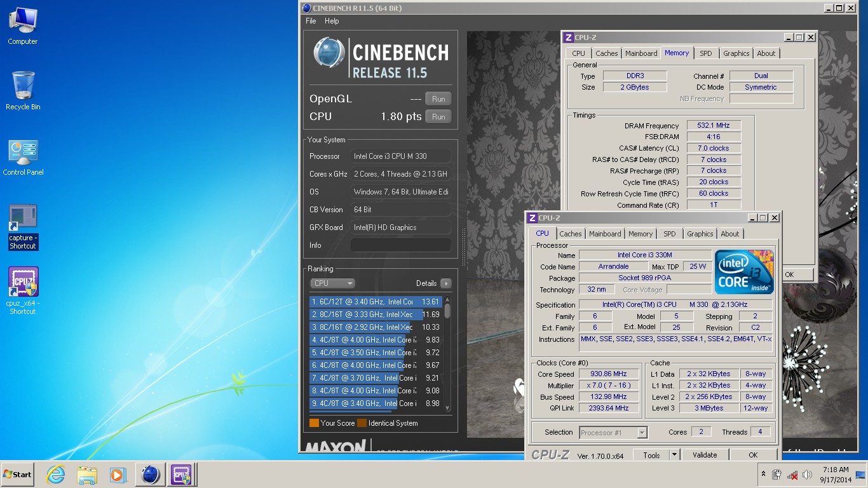This screenshot has height=488, width=868.
Task: Select SPD tab in Memory CPU-Z window
Action: coord(706,53)
